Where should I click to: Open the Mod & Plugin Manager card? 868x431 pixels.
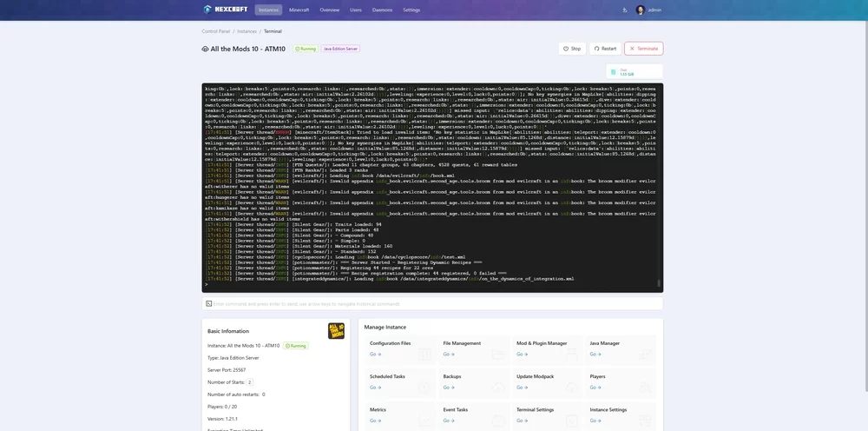coord(547,349)
